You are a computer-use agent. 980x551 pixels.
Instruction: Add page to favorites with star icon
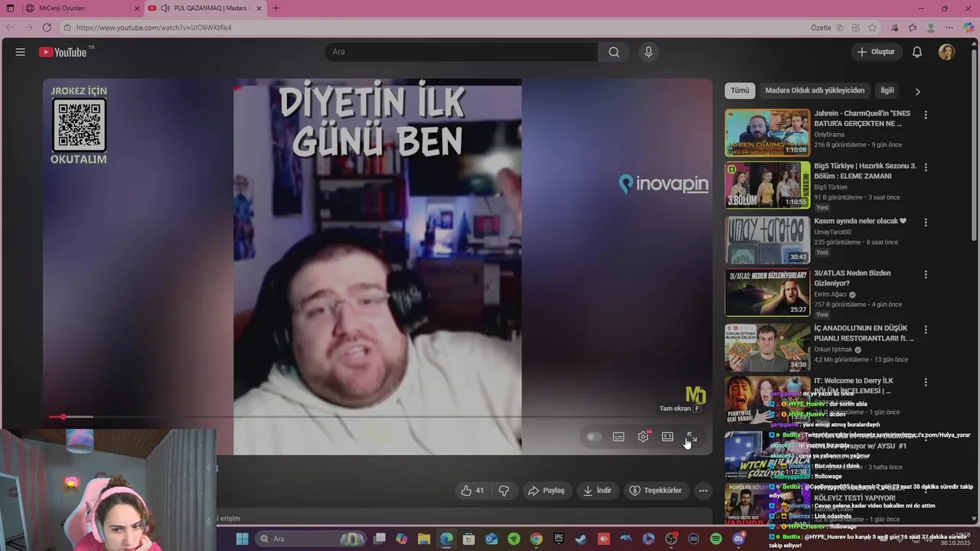coord(872,28)
